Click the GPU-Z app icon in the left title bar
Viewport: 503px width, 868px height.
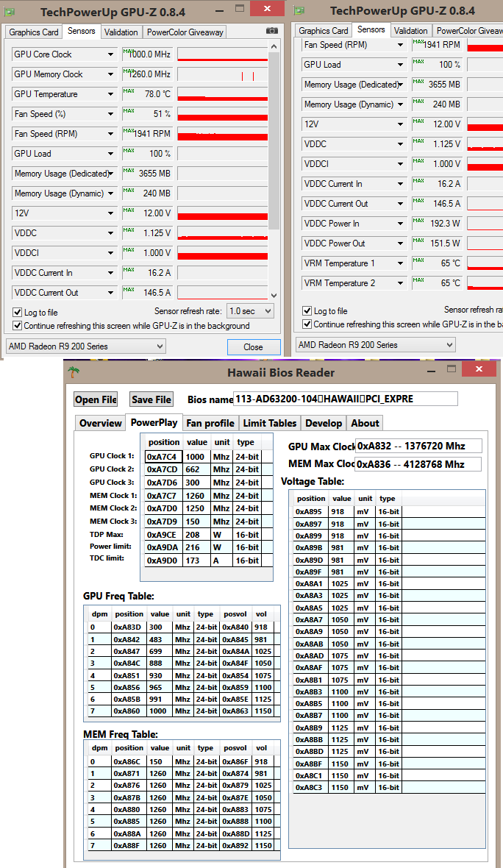(x=9, y=11)
